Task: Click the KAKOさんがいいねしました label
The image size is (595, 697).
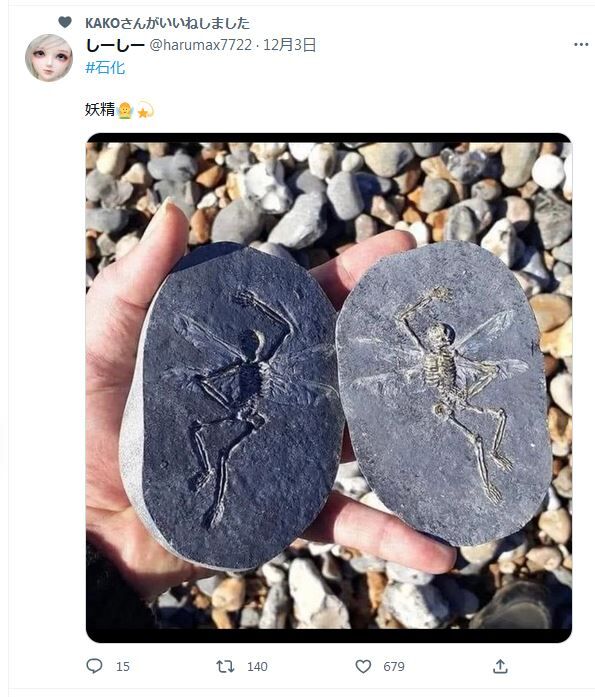Action: click(x=168, y=23)
